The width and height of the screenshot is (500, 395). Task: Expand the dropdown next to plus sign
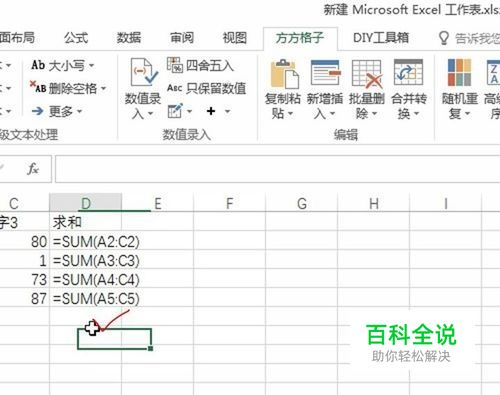tap(227, 111)
